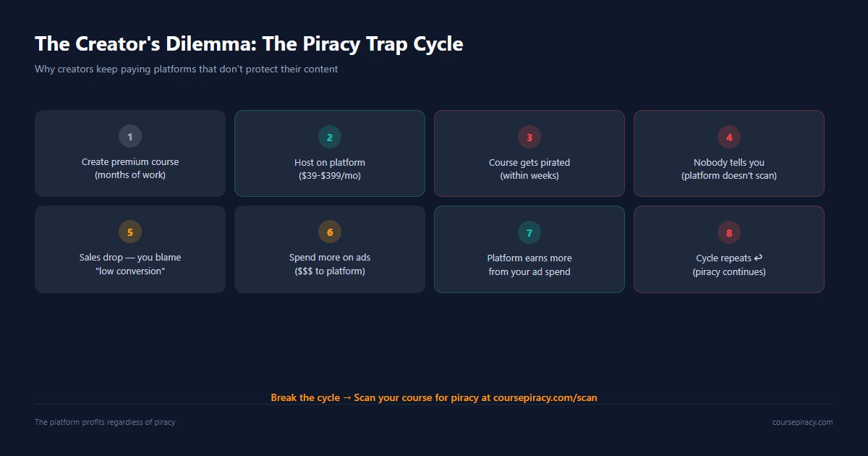Click the red step 8 badge
This screenshot has width=868, height=456.
tap(729, 232)
